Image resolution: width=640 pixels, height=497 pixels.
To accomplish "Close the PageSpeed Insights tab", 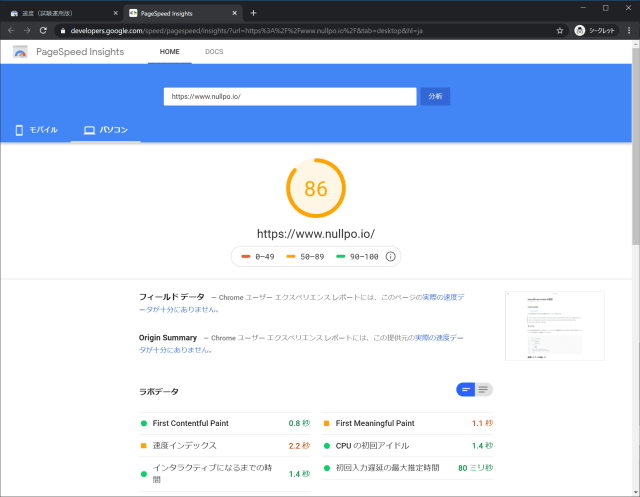I will point(235,13).
